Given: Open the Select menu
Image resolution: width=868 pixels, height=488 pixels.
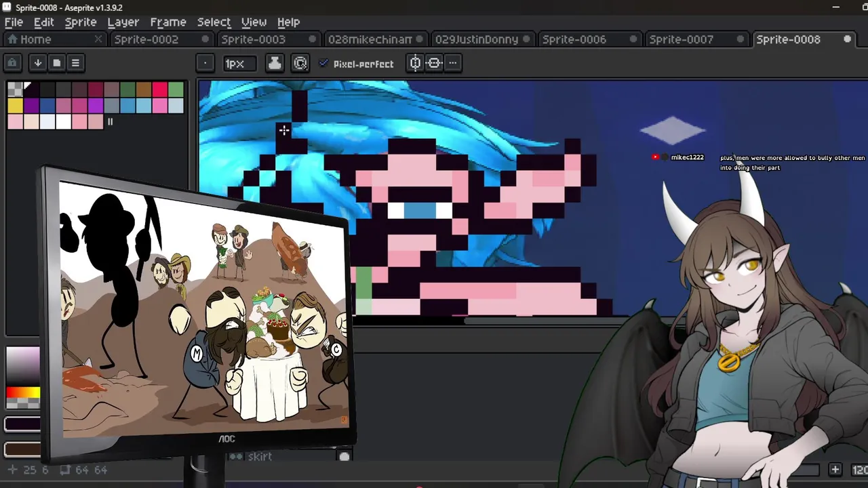Looking at the screenshot, I should 214,22.
